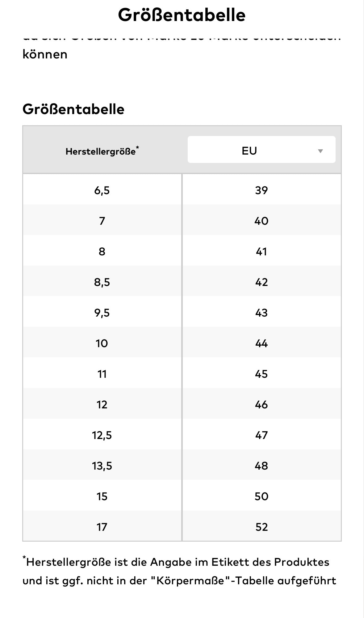
Task: Click the Herstellergröße footnote text below table
Action: (x=179, y=571)
